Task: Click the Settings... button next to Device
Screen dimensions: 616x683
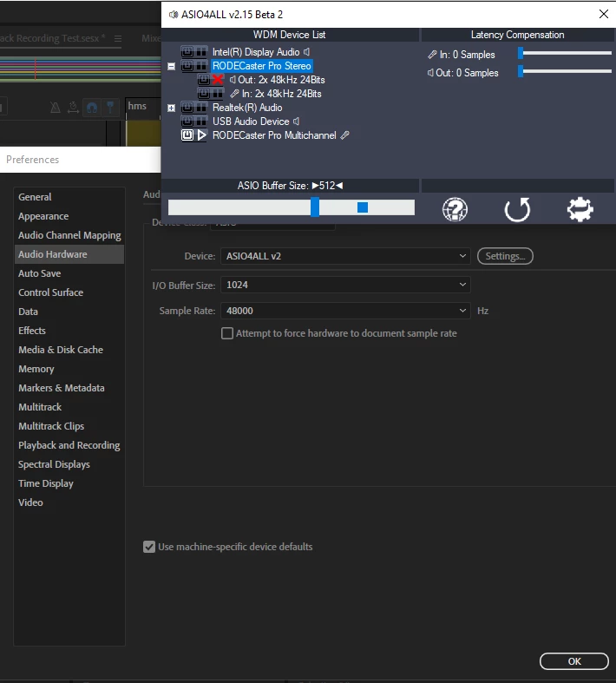Action: tap(505, 256)
